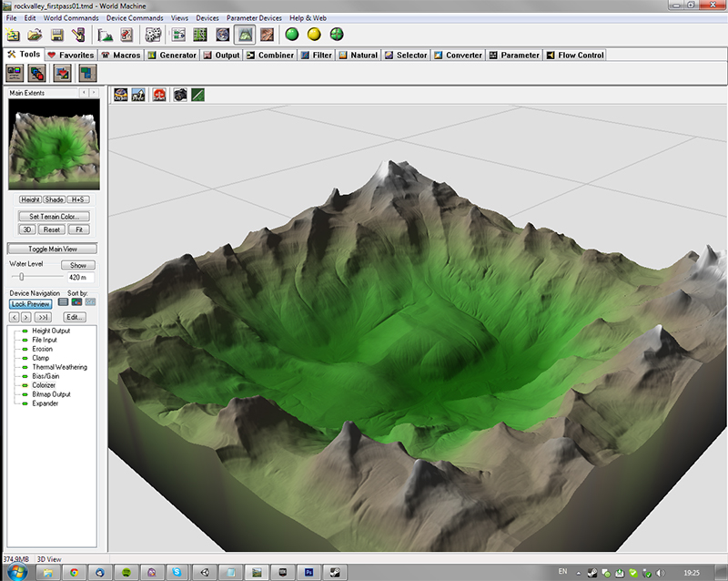Click the green build ball icon
Screen dimensions: 728x581
292,36
